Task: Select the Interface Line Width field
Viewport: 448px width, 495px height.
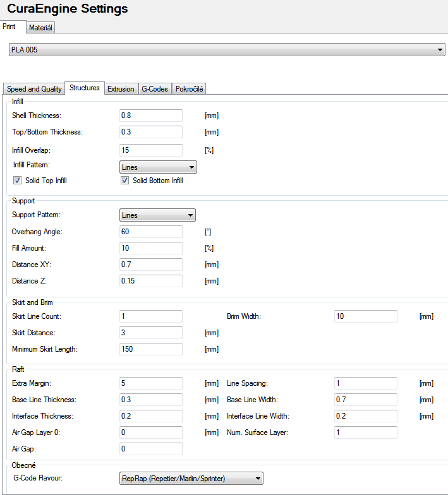Action: (x=365, y=416)
